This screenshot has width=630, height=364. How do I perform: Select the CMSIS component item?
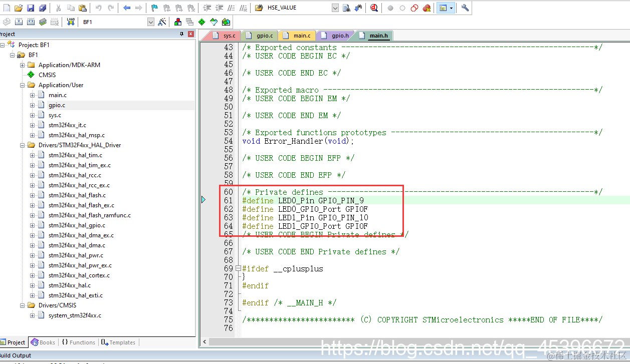click(47, 75)
